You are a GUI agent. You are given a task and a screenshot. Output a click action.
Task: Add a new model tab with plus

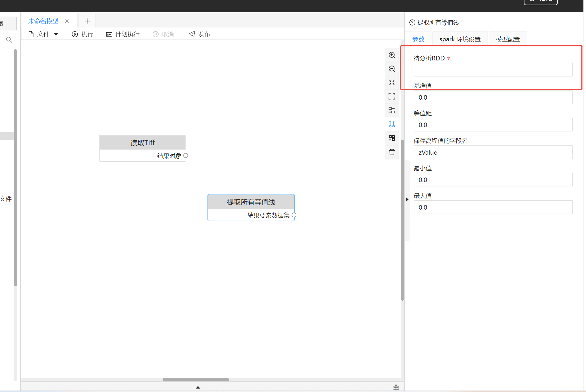pos(87,21)
